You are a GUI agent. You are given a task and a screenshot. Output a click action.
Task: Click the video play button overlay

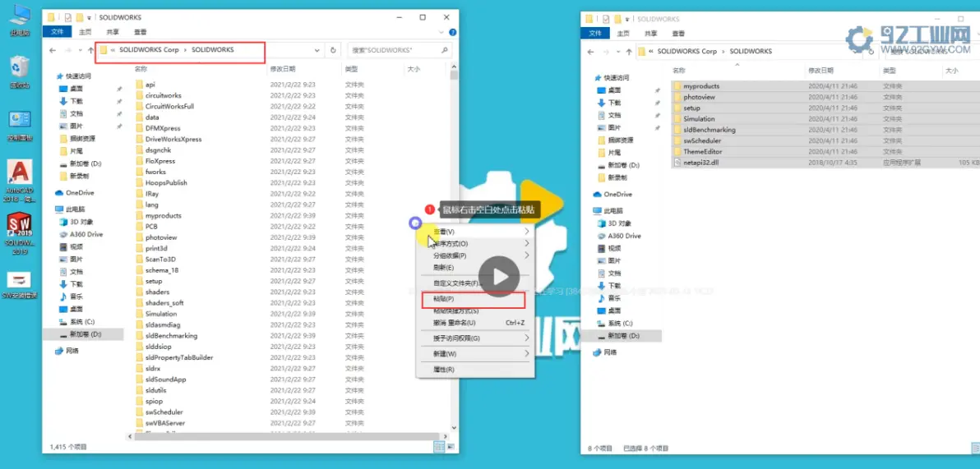[x=499, y=277]
